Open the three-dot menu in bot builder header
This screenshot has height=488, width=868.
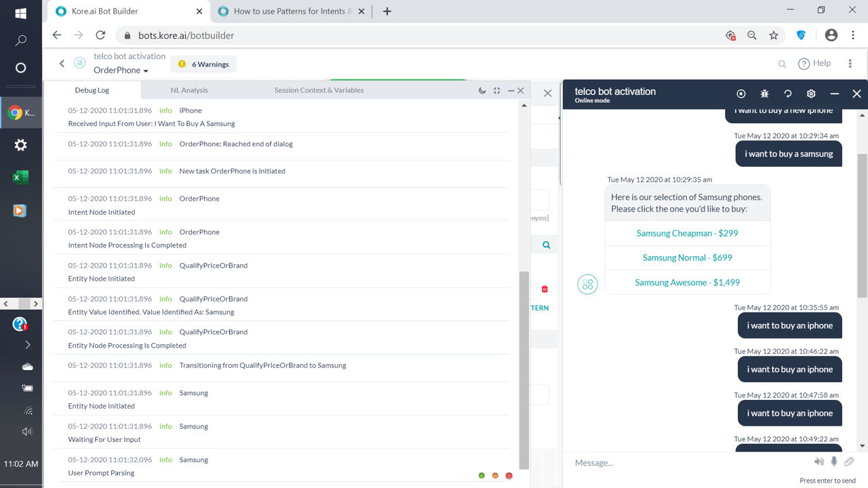click(x=850, y=63)
